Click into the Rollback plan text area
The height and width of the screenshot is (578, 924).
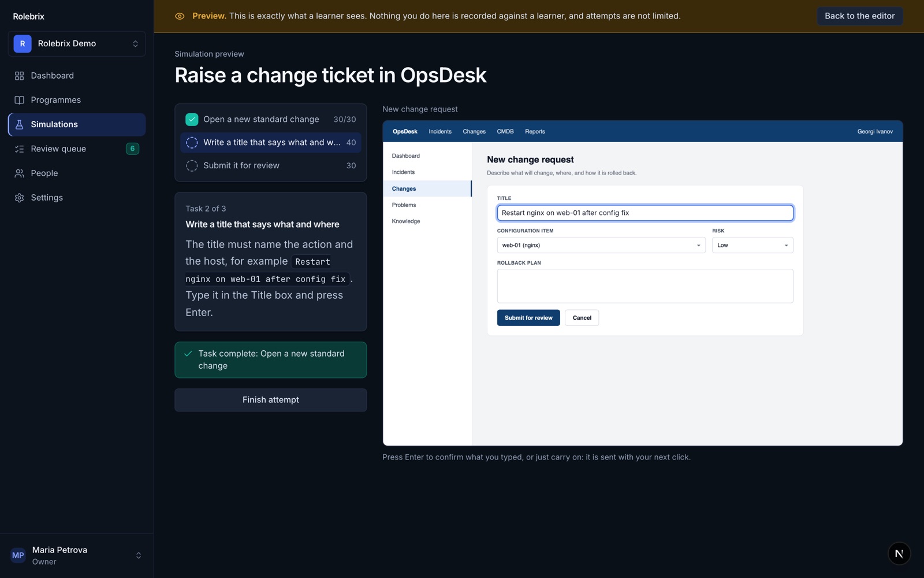(x=645, y=286)
